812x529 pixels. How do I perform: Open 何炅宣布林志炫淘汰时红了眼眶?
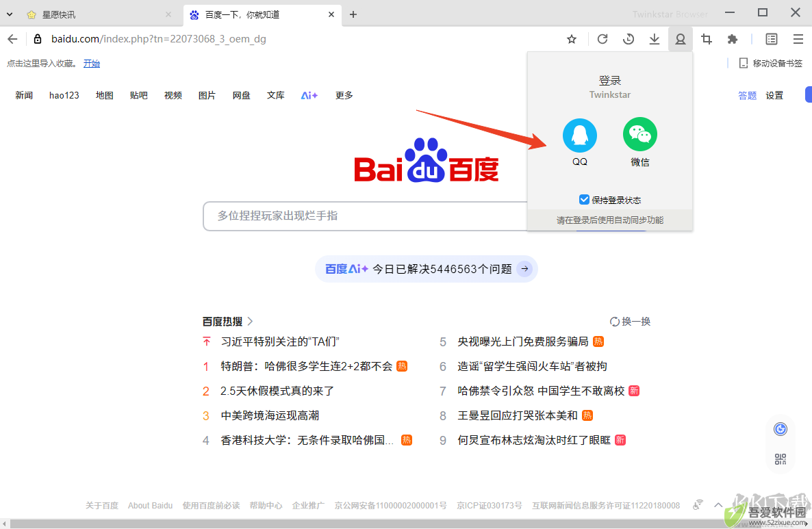[x=534, y=440]
